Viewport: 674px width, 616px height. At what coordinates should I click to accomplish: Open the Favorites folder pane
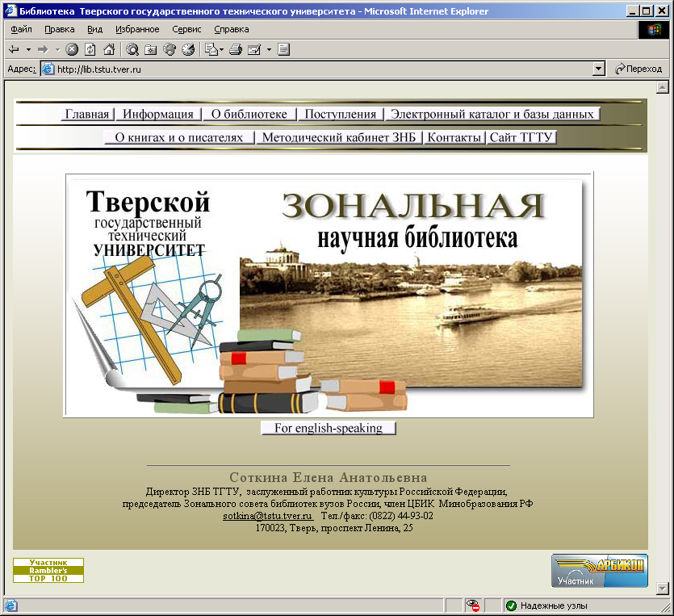pyautogui.click(x=150, y=49)
